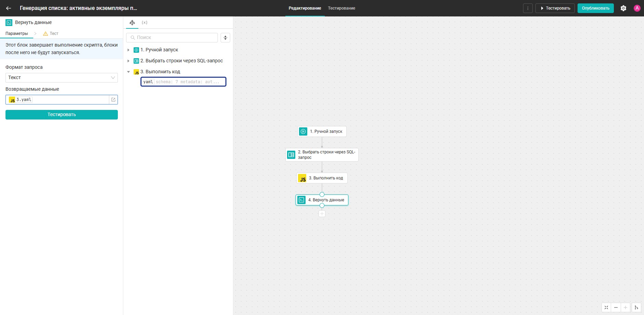Open the three-dot more options menu
The width and height of the screenshot is (644, 315).
[x=528, y=8]
